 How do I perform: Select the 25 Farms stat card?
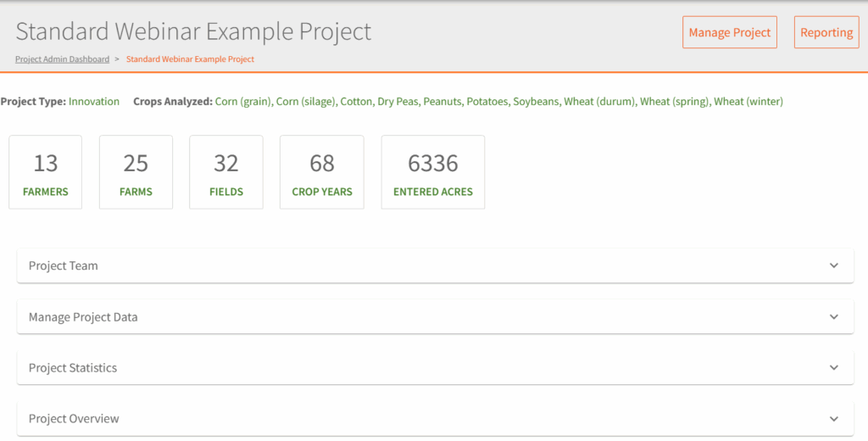tap(136, 172)
